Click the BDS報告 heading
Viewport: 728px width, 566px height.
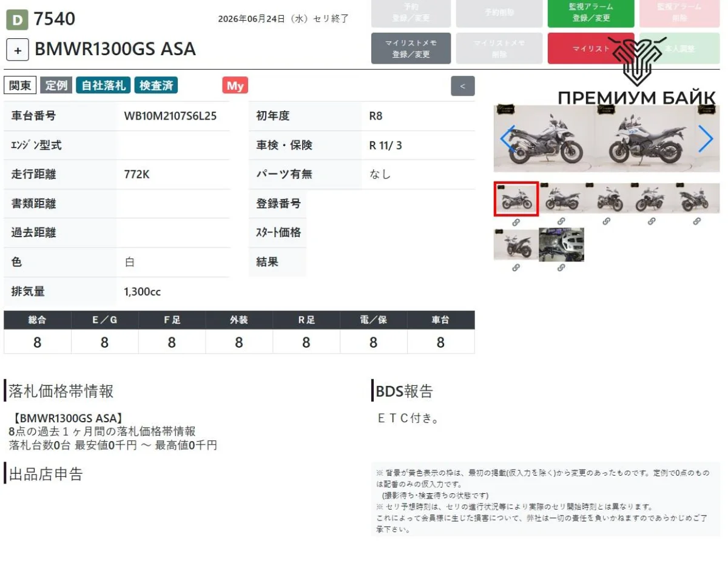[x=405, y=391]
